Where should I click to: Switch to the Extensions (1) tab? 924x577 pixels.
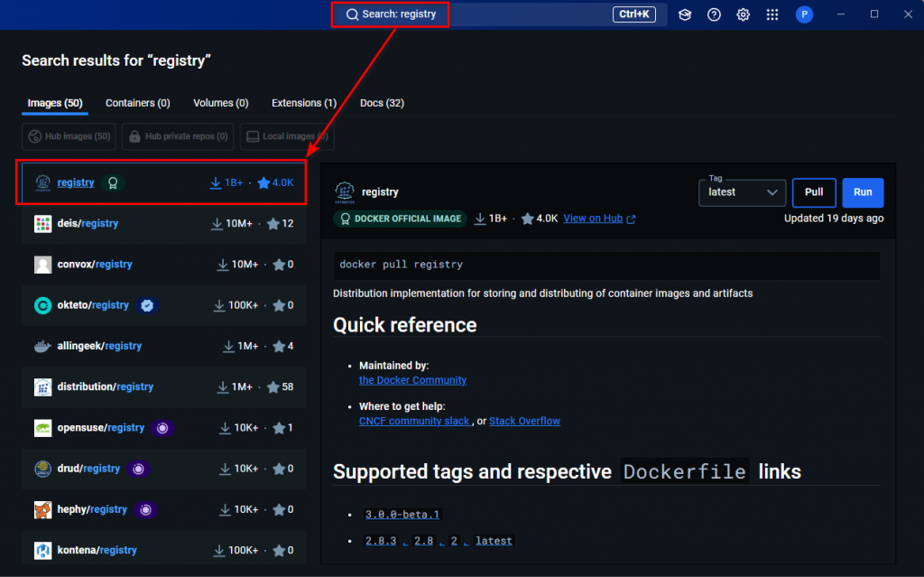pyautogui.click(x=304, y=103)
